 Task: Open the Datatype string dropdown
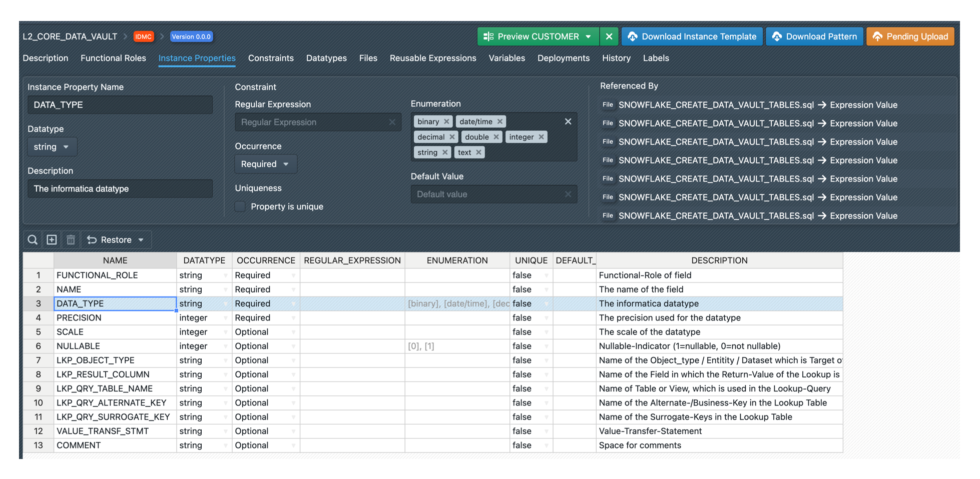[52, 147]
